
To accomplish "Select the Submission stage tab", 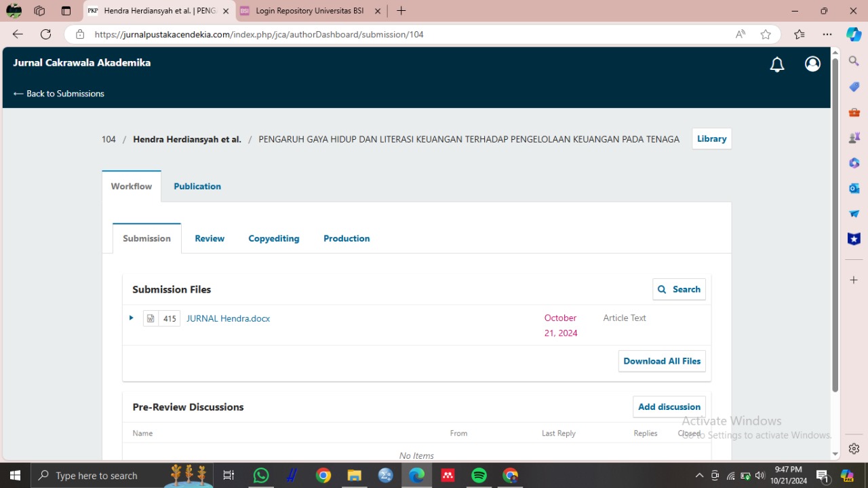I will (146, 238).
